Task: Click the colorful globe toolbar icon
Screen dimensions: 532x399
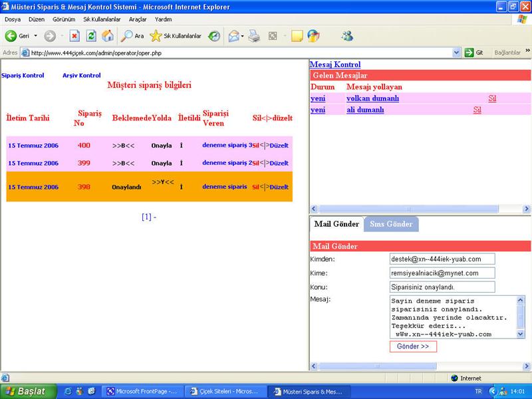Action: click(313, 36)
